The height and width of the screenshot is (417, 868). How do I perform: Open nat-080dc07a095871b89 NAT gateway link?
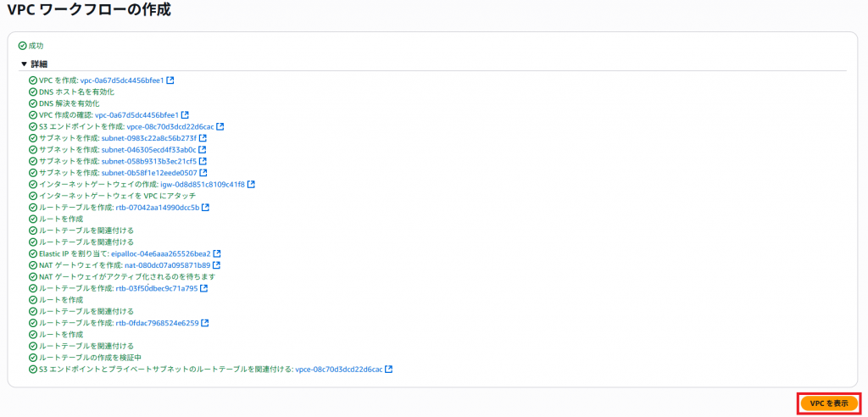(x=167, y=265)
